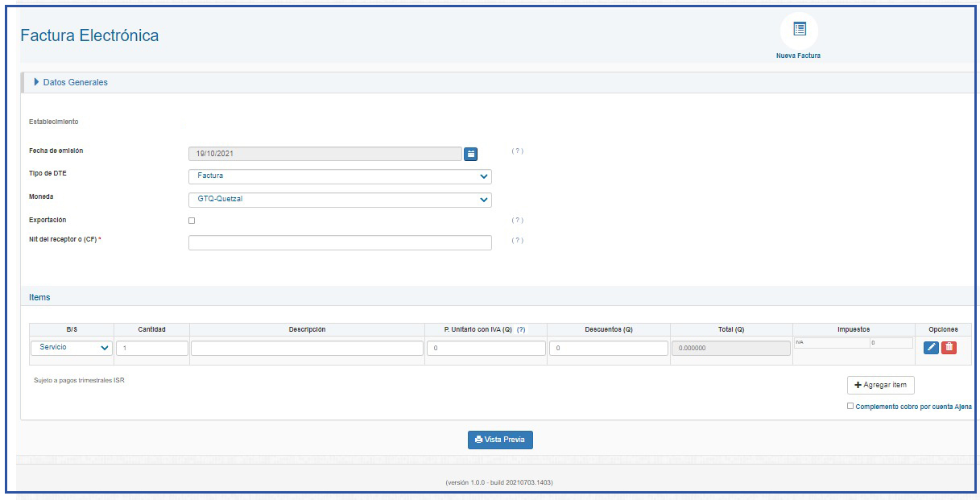This screenshot has height=500, width=980.
Task: Enable the Exportación checkbox
Action: tap(192, 221)
